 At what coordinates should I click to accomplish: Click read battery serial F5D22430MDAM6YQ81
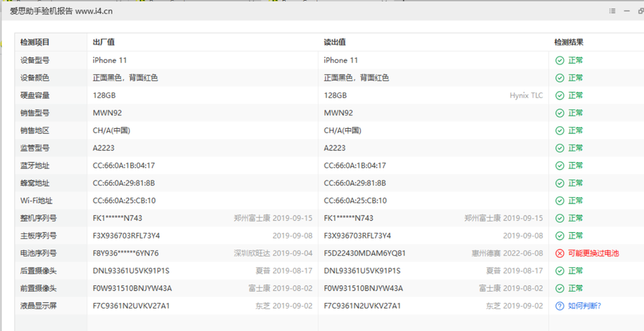[365, 254]
